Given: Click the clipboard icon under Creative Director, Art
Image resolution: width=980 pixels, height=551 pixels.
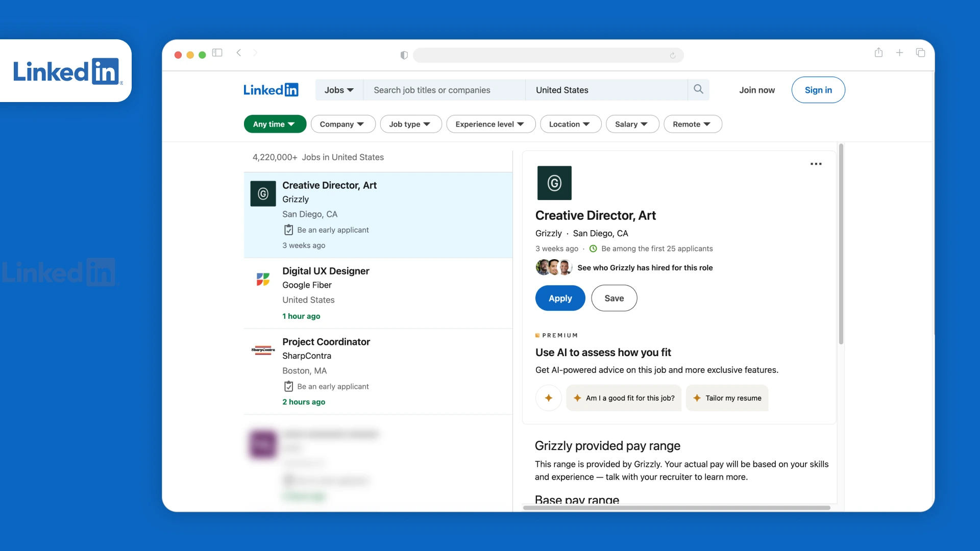Looking at the screenshot, I should coord(288,230).
